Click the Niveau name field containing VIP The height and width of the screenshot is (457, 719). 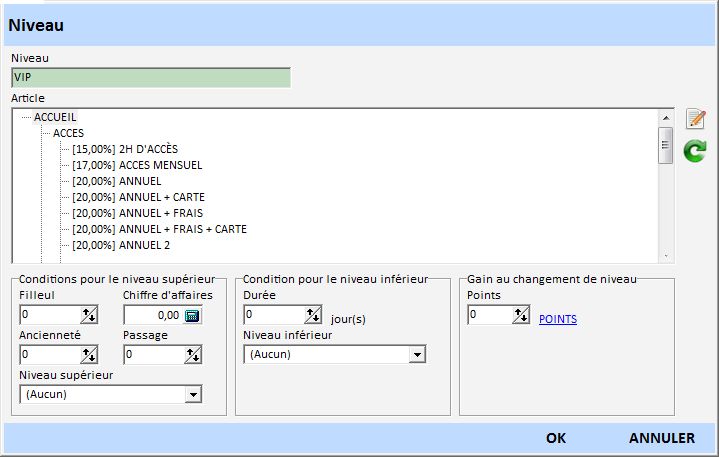click(x=150, y=78)
